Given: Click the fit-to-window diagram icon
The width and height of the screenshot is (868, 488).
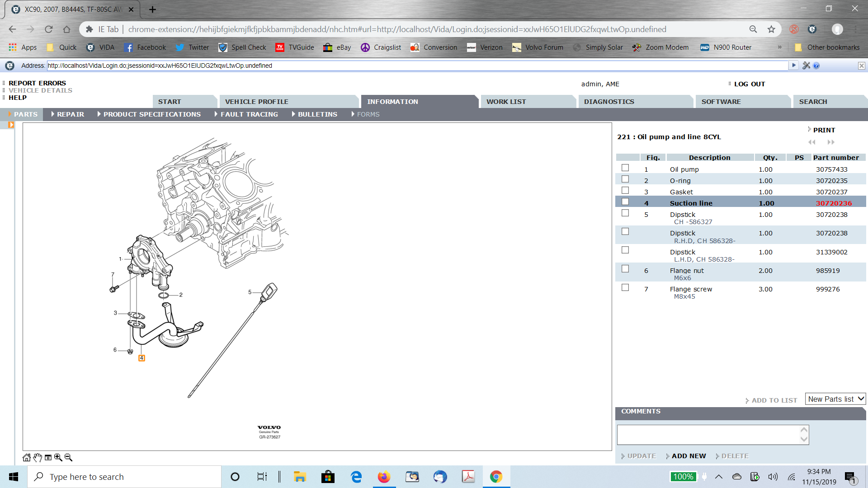Looking at the screenshot, I should [48, 457].
